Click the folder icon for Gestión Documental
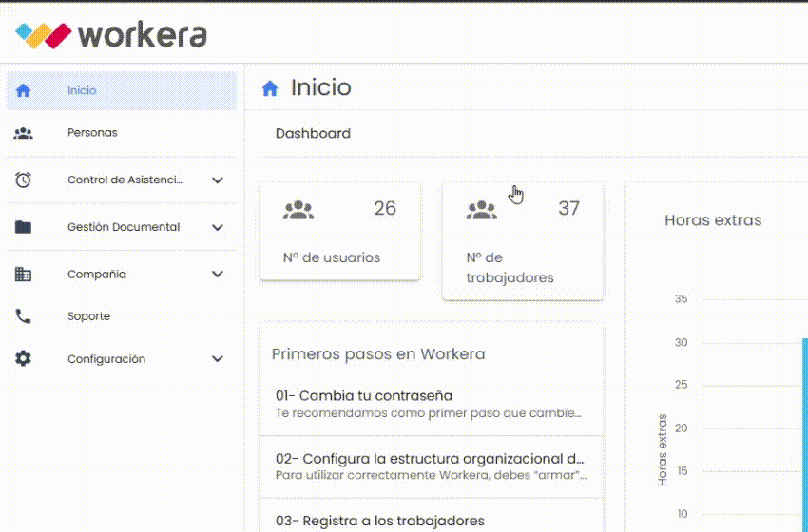The height and width of the screenshot is (532, 808). pyautogui.click(x=24, y=227)
